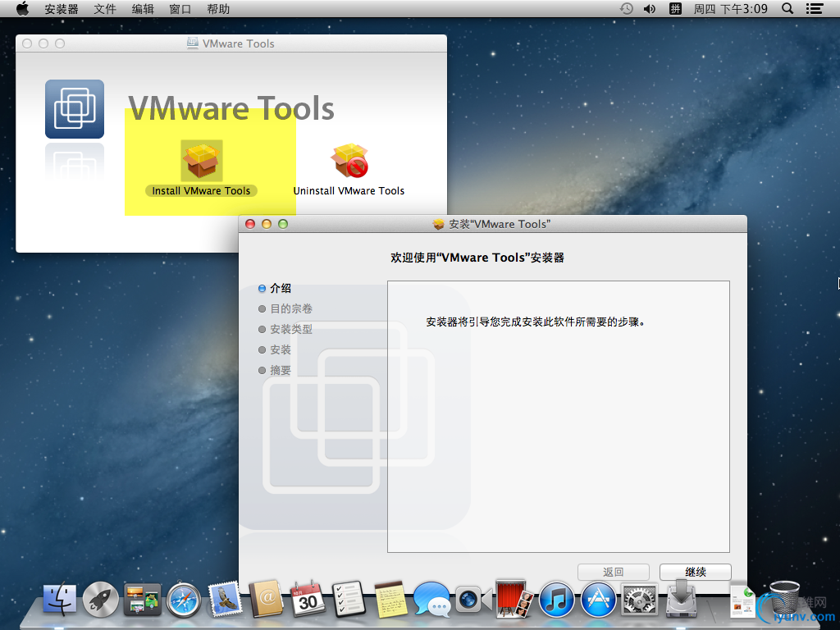This screenshot has width=840, height=630.
Task: Click 继续 to continue the installation
Action: click(696, 572)
